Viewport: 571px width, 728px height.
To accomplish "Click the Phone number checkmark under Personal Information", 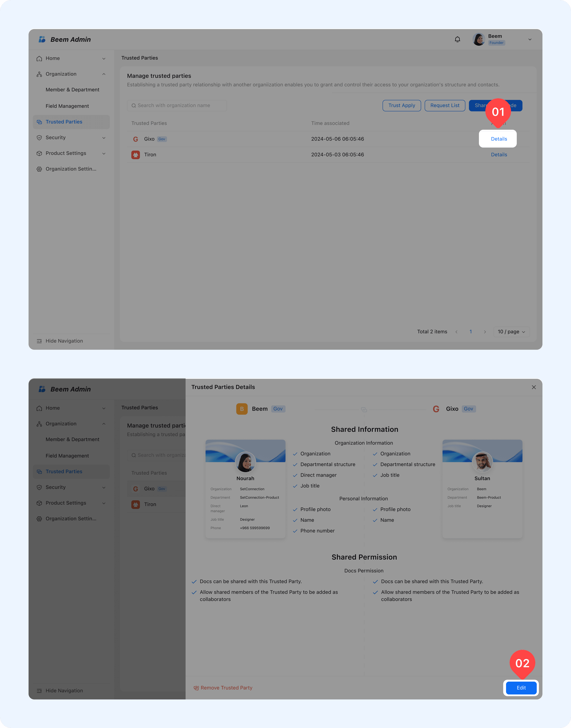I will (295, 531).
